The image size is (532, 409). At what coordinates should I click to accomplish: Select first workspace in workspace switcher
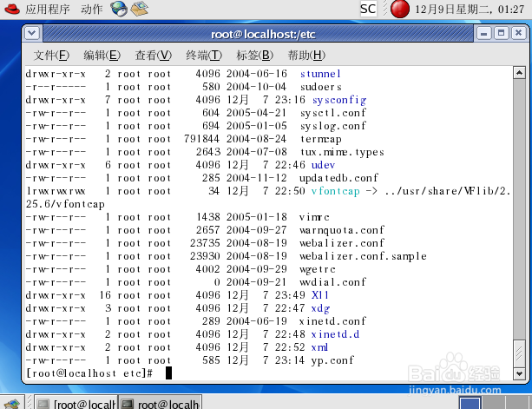[x=470, y=403]
